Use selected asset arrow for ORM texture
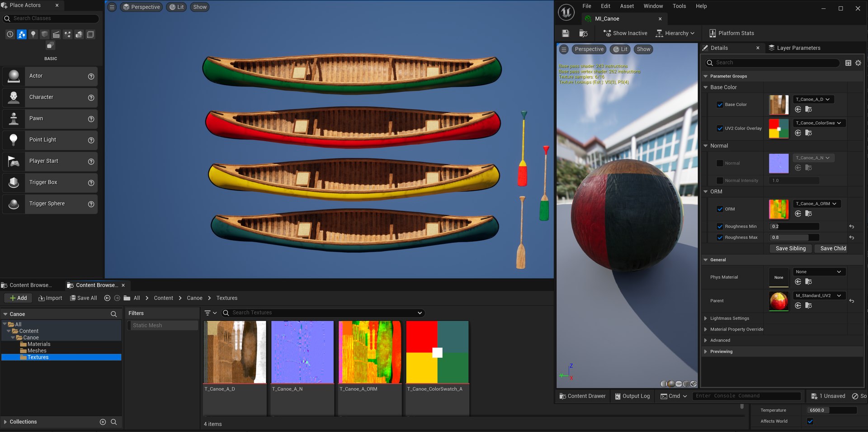The image size is (868, 432). [x=798, y=214]
